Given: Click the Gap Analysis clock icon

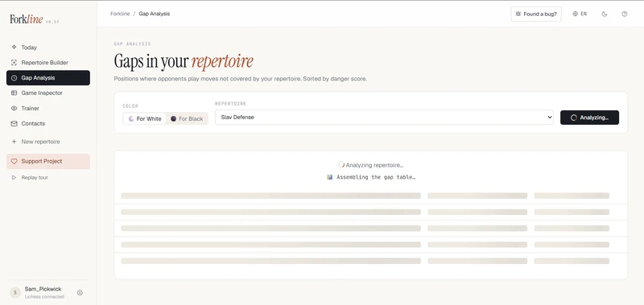Looking at the screenshot, I should point(14,77).
